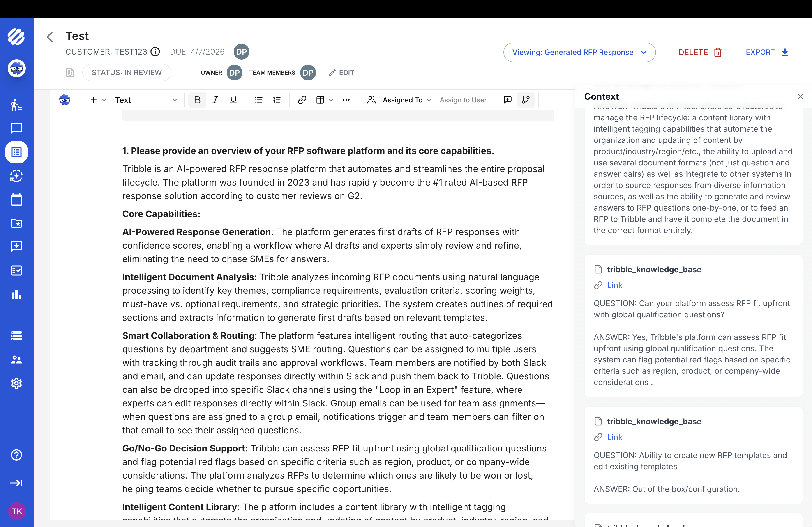
Task: Open the plus insert block dropdown
Action: coord(98,100)
